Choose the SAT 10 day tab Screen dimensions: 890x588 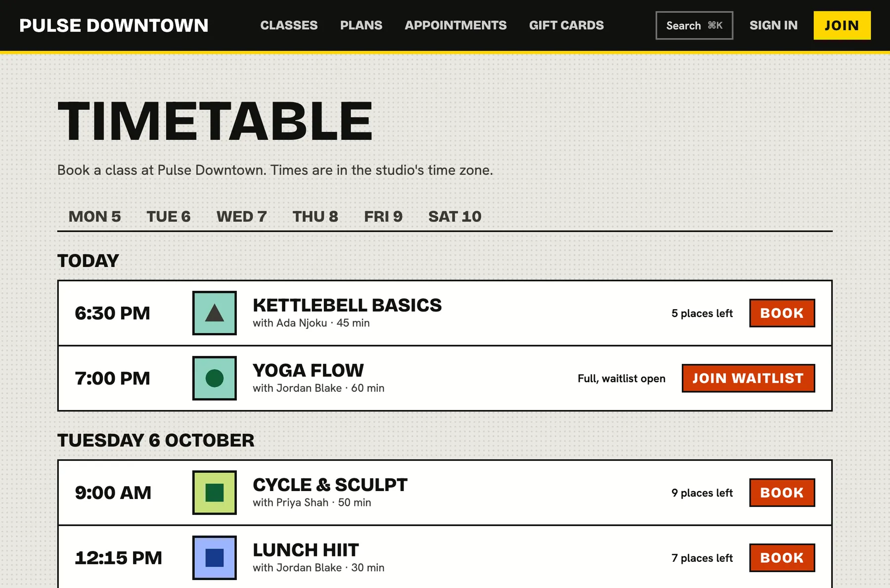coord(454,216)
